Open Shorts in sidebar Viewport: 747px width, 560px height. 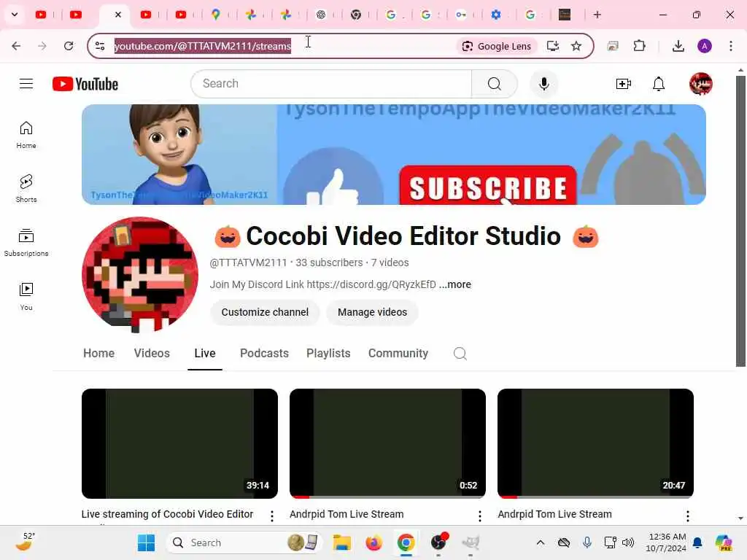click(26, 189)
